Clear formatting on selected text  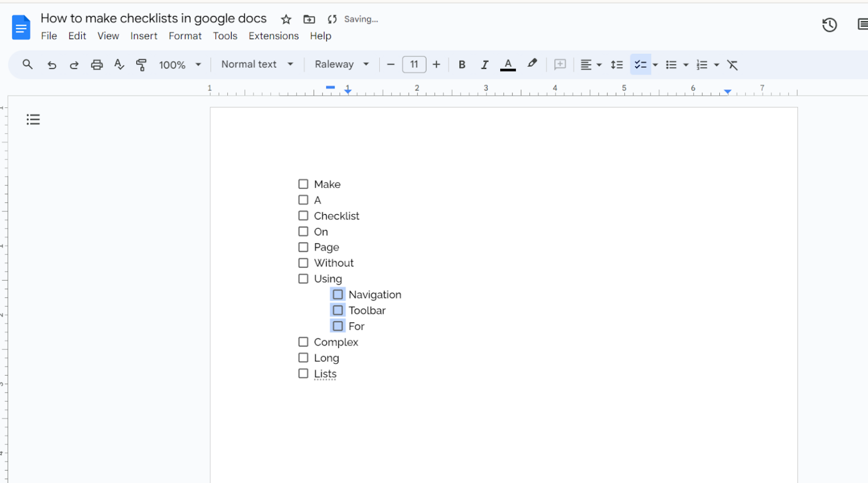pos(733,64)
